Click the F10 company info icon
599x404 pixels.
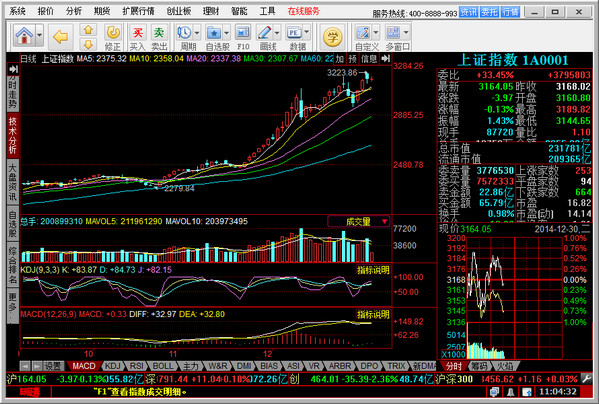pos(243,37)
